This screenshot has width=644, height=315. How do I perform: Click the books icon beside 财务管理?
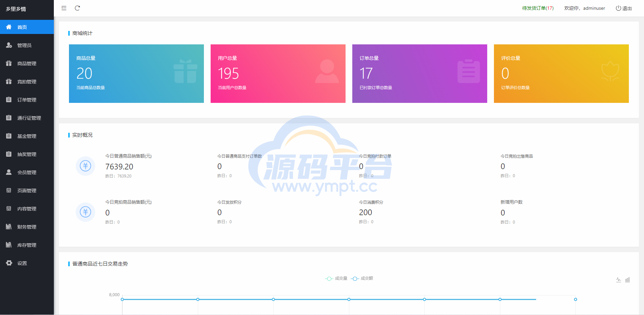pyautogui.click(x=9, y=227)
